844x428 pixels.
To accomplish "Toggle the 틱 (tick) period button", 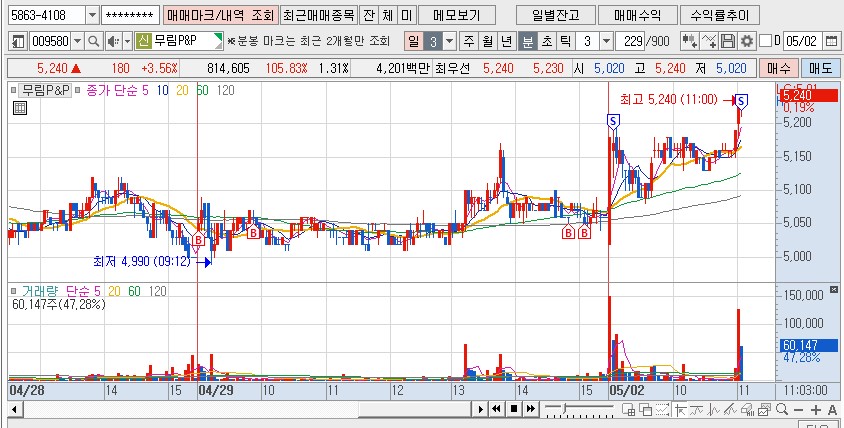I will tap(565, 41).
